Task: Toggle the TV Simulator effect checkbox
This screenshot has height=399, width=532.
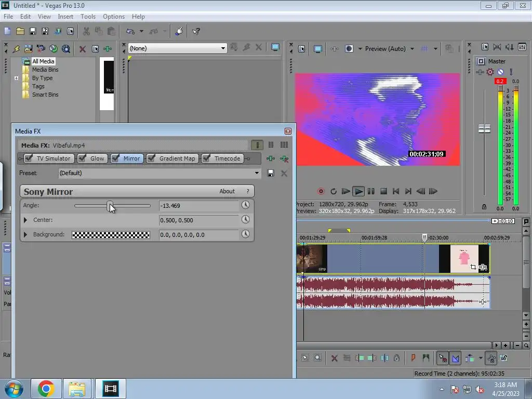Action: pos(29,158)
